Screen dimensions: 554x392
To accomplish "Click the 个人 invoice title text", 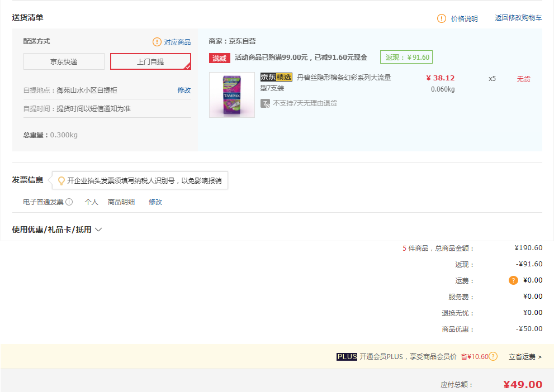I will coord(91,202).
